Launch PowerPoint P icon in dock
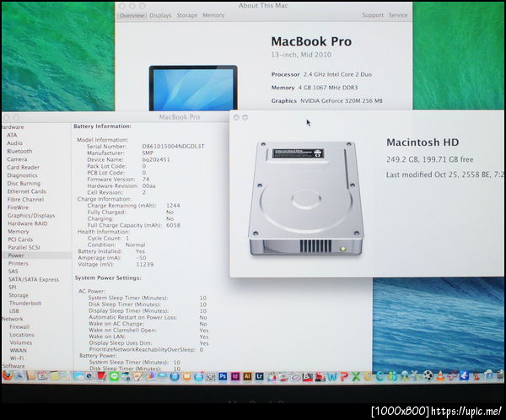Screen dimensions: 506x420 344,377
